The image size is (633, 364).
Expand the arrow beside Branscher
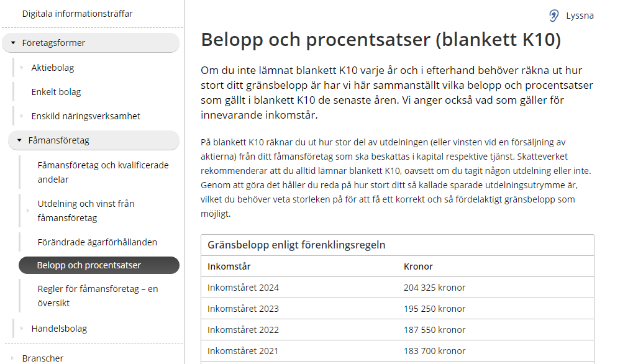[x=12, y=358]
